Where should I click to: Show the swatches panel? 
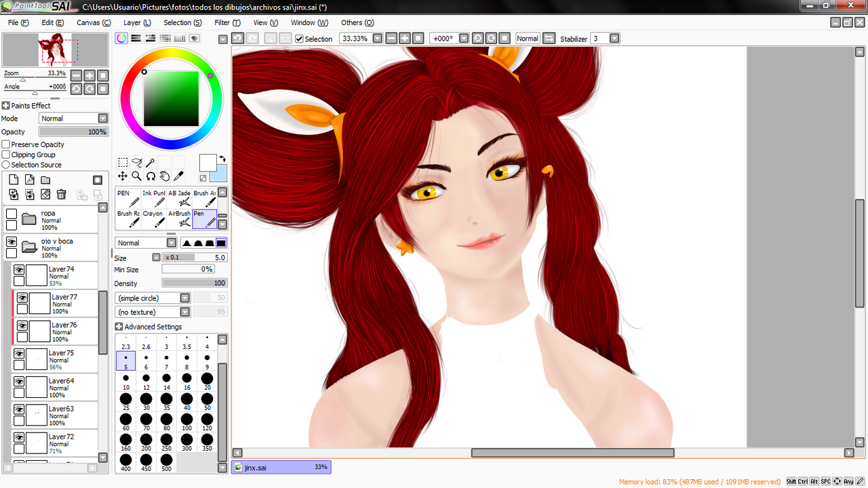pos(180,39)
